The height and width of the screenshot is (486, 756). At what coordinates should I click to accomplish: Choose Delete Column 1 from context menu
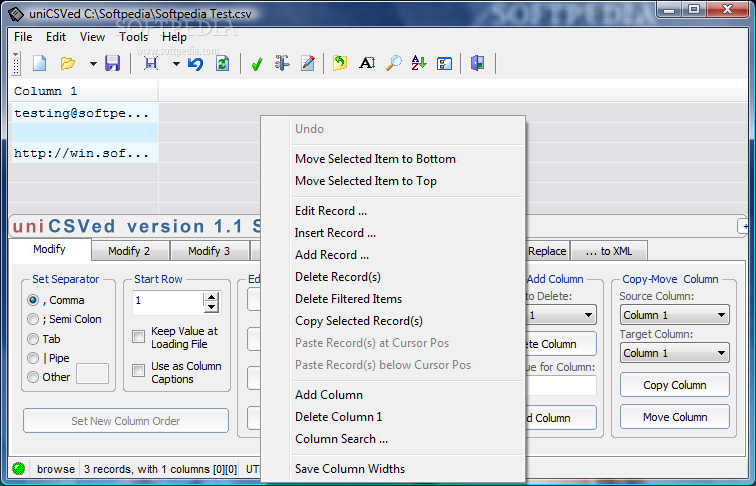click(x=407, y=417)
